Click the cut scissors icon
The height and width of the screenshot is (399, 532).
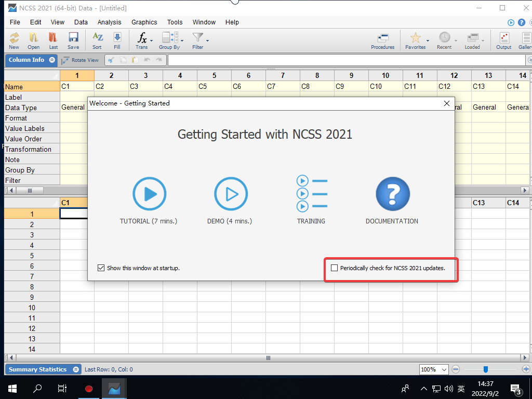coord(111,60)
